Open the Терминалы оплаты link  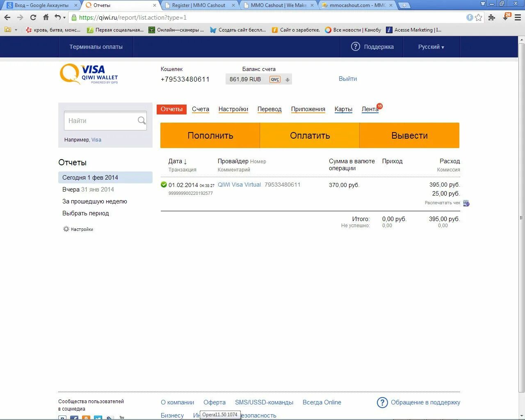click(x=96, y=47)
